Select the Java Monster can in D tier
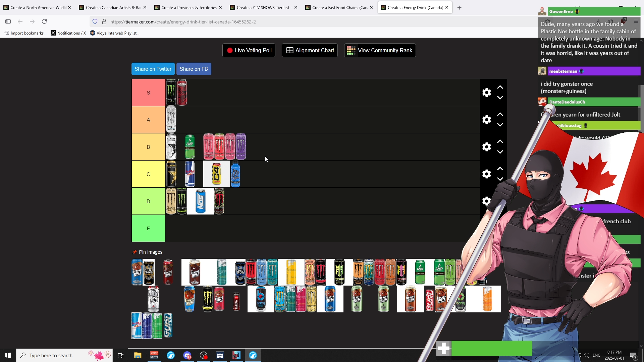 171,201
